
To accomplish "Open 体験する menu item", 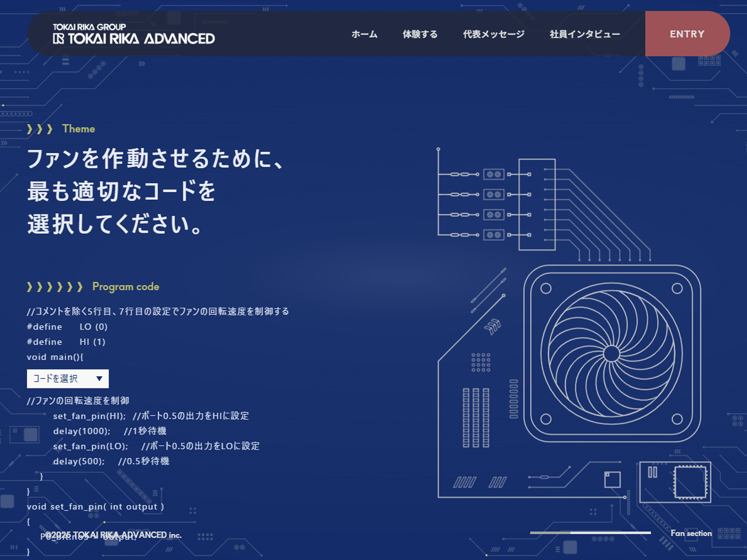I will [420, 34].
